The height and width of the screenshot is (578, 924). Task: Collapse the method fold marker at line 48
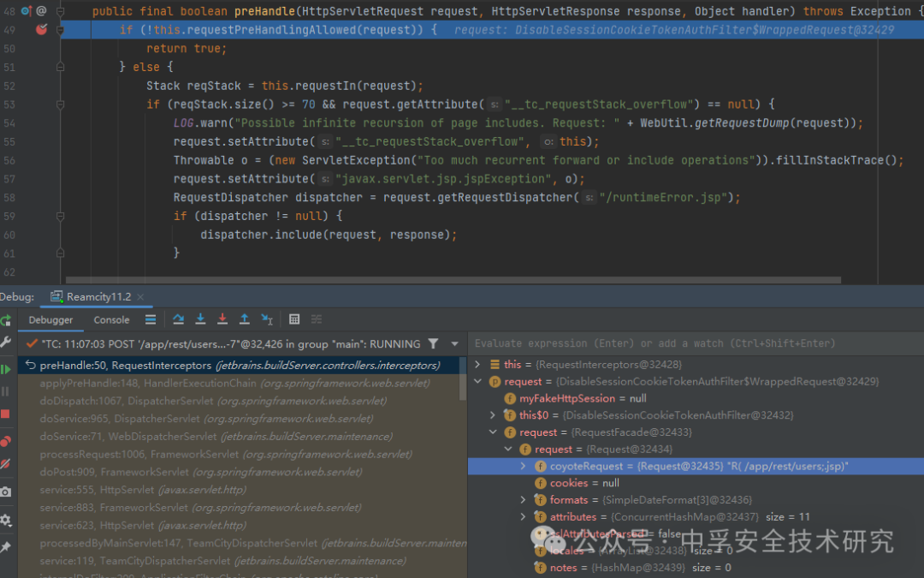(60, 11)
